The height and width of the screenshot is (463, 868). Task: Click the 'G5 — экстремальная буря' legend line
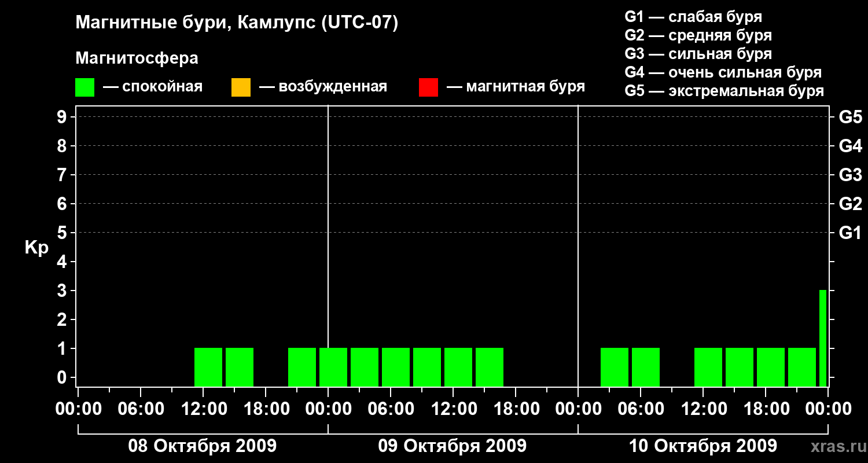tap(724, 91)
